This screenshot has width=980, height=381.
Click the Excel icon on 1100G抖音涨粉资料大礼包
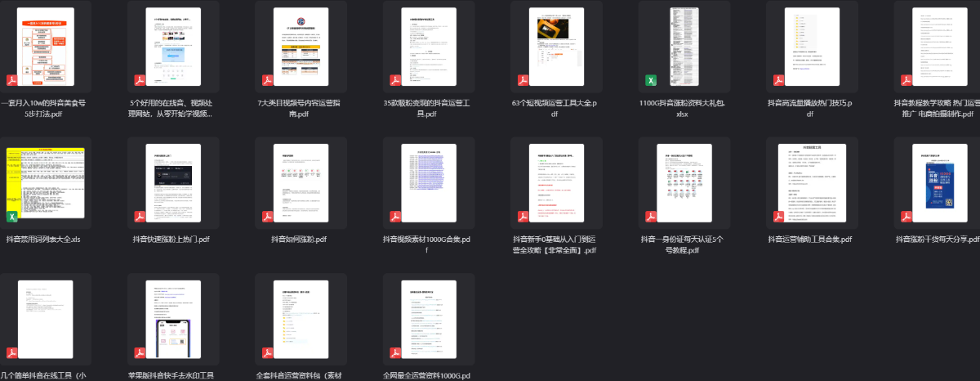click(x=651, y=80)
